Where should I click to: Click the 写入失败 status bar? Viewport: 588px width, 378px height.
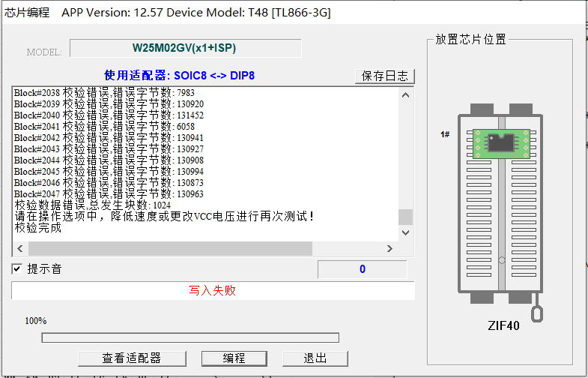(x=213, y=290)
